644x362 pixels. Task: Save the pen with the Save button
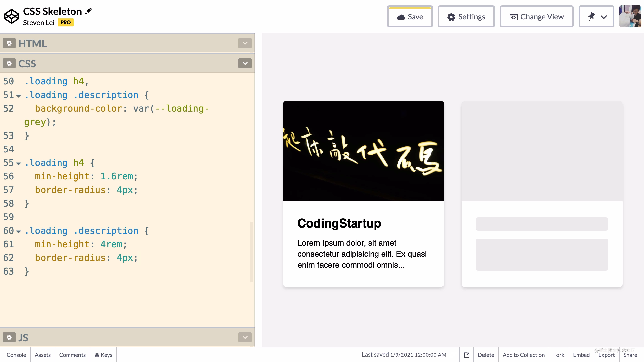tap(410, 17)
